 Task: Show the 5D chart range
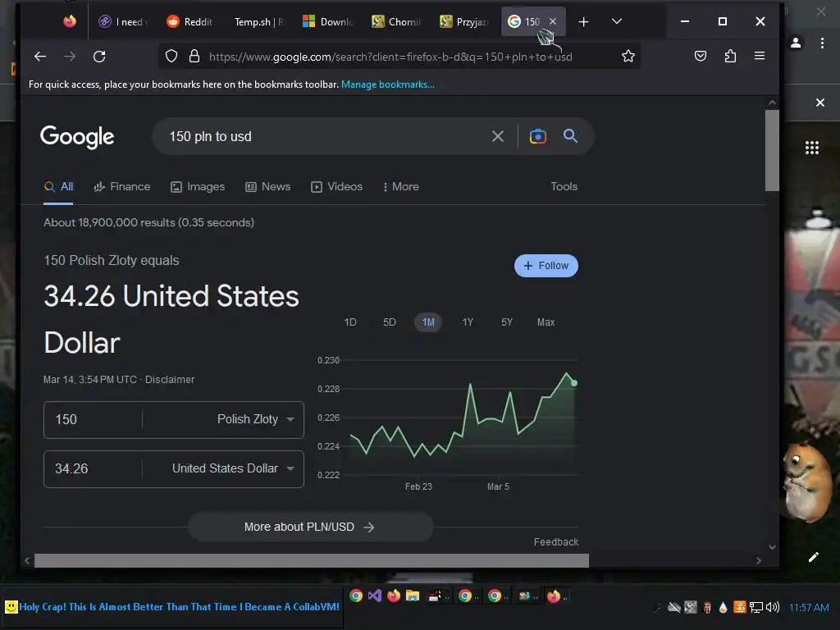point(390,322)
